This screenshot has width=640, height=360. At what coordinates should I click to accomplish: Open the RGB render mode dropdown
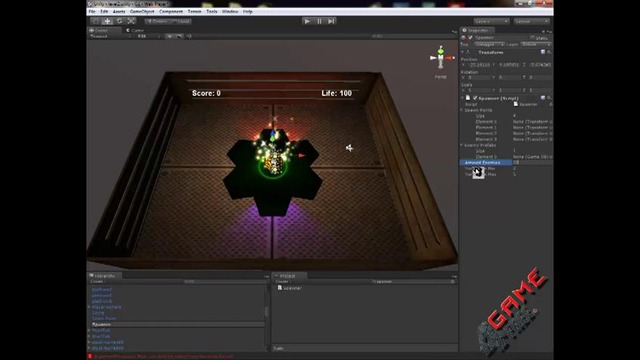point(148,36)
